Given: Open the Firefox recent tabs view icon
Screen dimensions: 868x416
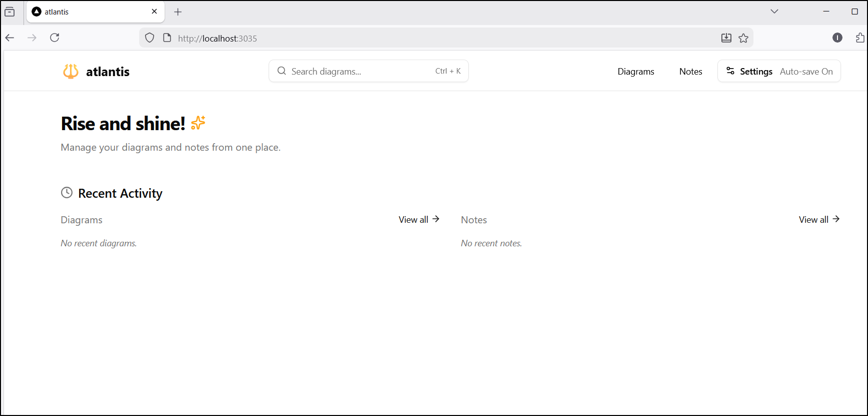Looking at the screenshot, I should pos(10,12).
